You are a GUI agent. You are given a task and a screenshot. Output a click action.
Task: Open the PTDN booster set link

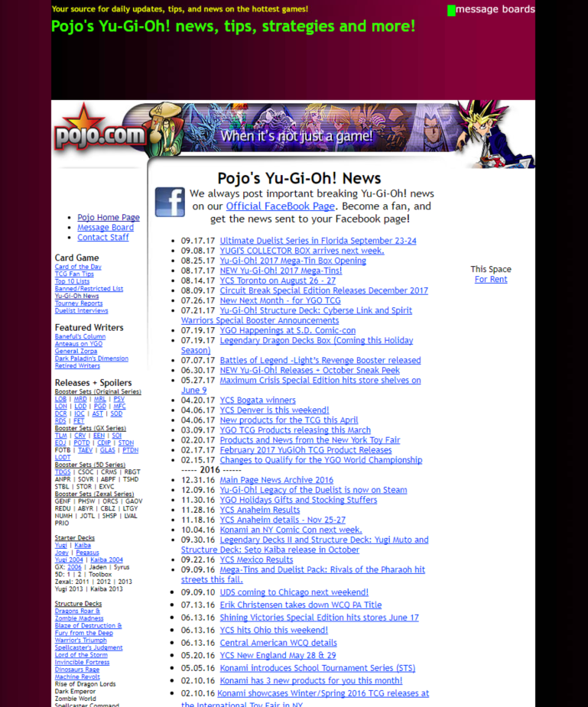(x=130, y=450)
